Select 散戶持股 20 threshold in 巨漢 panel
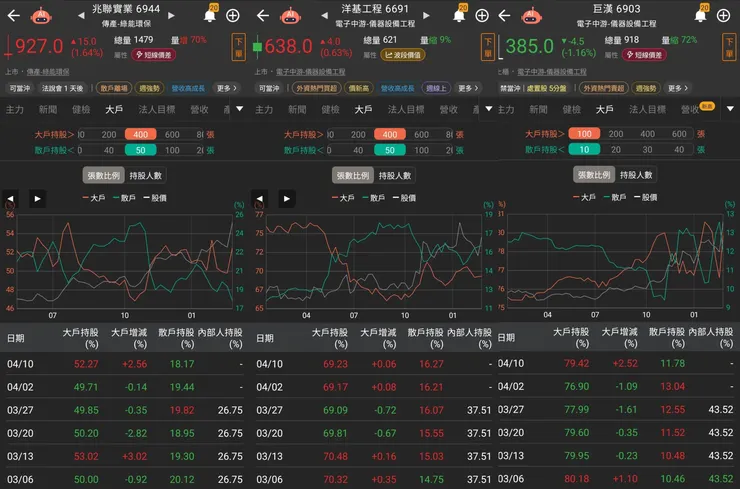740x489 pixels. [616, 150]
